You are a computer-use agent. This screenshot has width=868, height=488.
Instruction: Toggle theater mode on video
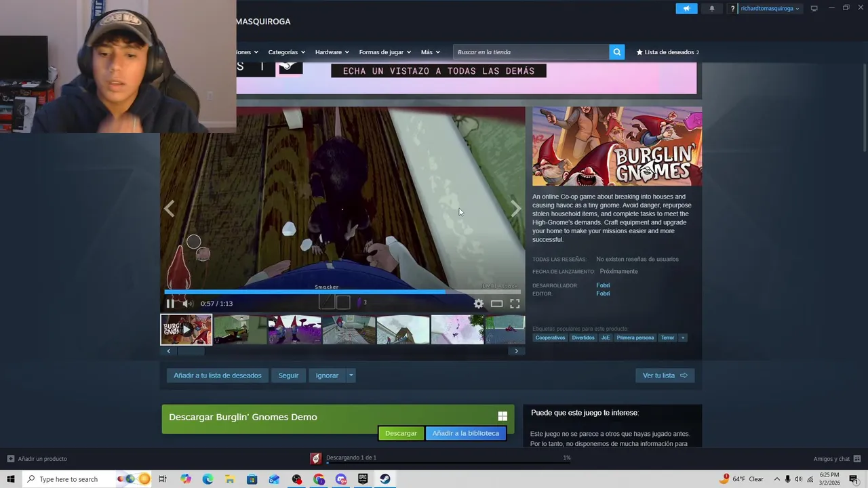tap(497, 304)
